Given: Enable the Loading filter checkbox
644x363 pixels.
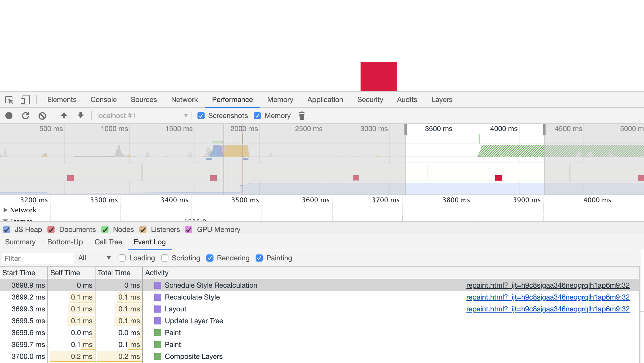Looking at the screenshot, I should [122, 258].
